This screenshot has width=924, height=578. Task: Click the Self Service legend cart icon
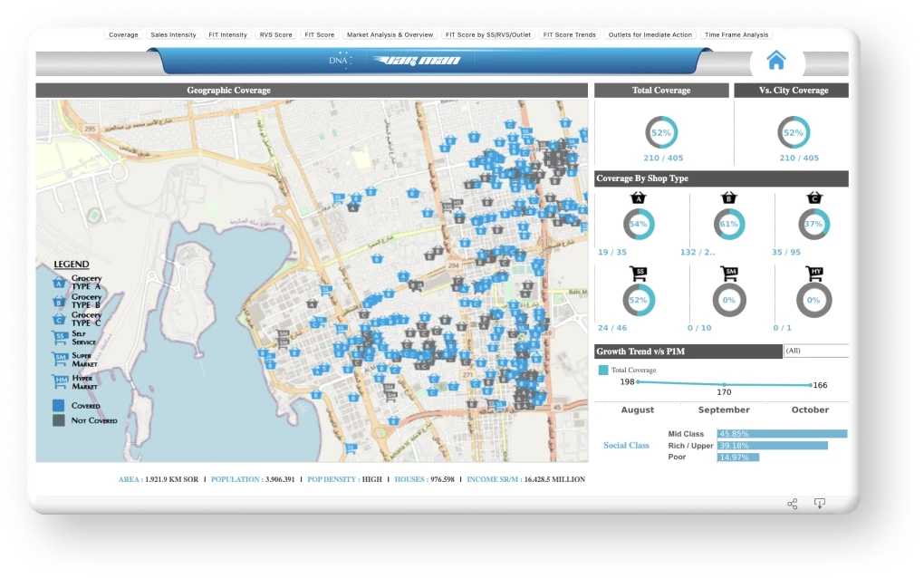(x=60, y=338)
